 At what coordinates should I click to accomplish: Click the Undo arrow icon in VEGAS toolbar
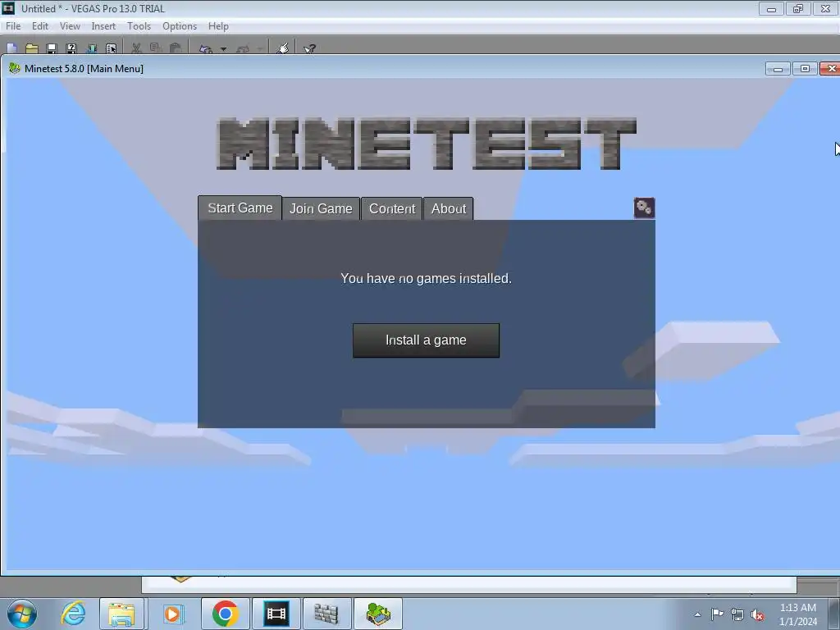point(206,48)
